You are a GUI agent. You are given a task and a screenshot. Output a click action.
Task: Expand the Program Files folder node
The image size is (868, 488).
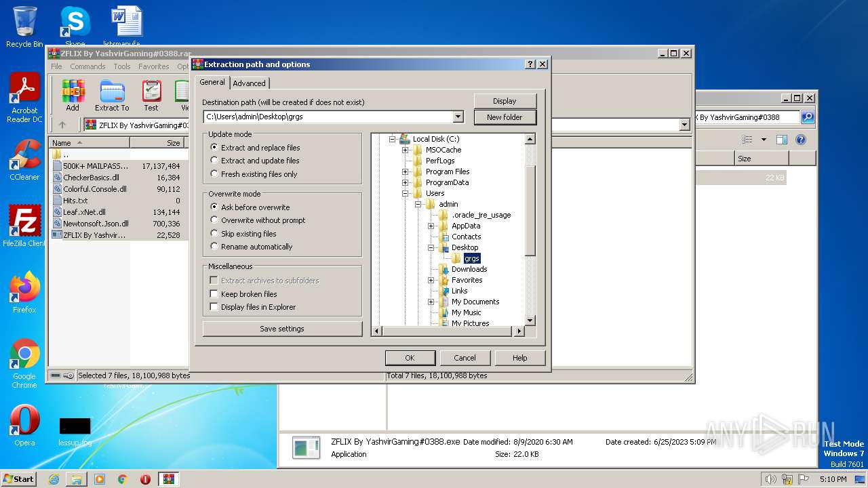click(405, 171)
